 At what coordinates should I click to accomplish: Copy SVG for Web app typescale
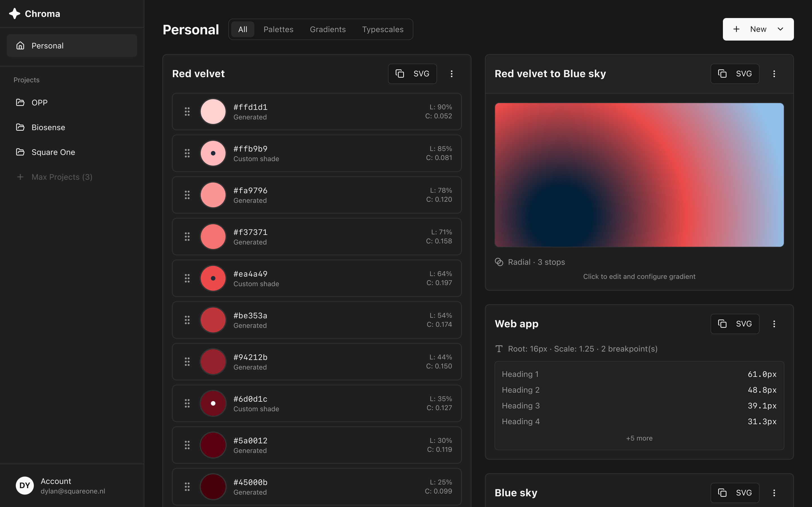click(x=735, y=324)
